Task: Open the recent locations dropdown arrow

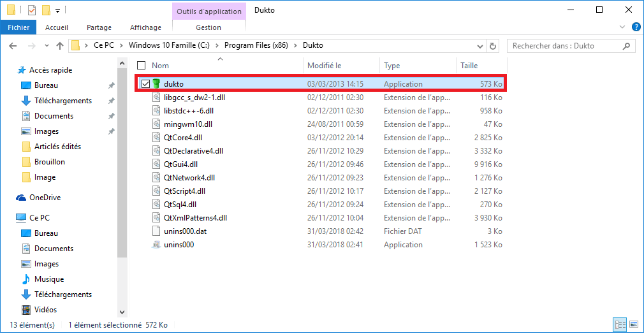Action: click(45, 46)
